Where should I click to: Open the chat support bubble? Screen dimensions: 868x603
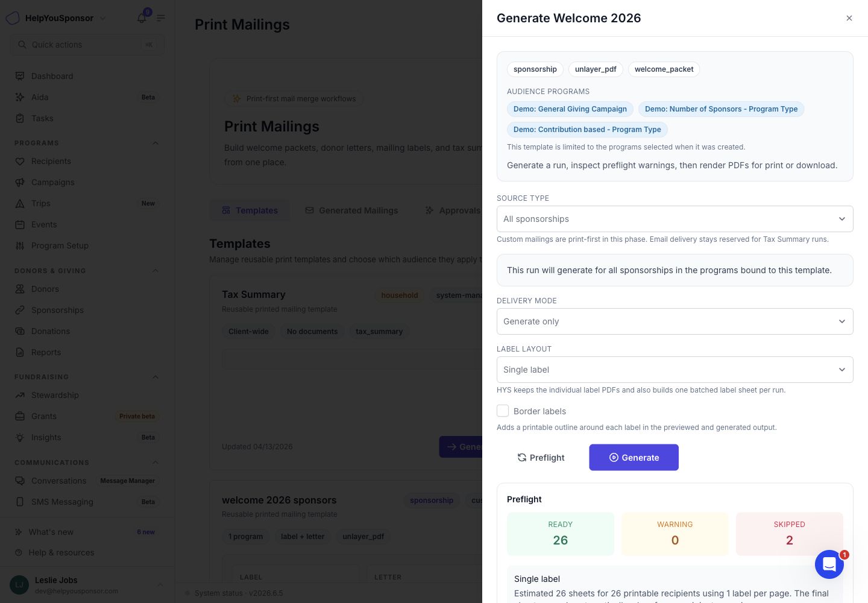tap(829, 564)
